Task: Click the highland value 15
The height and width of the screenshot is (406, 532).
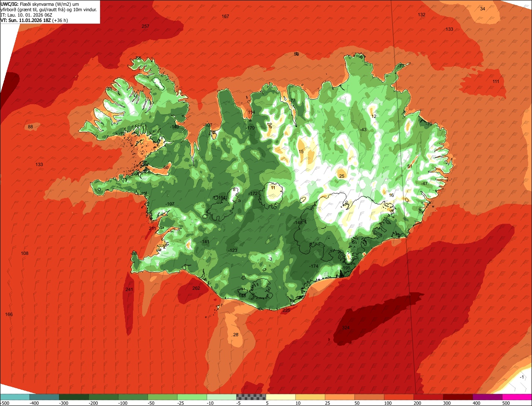Action: tap(301, 152)
